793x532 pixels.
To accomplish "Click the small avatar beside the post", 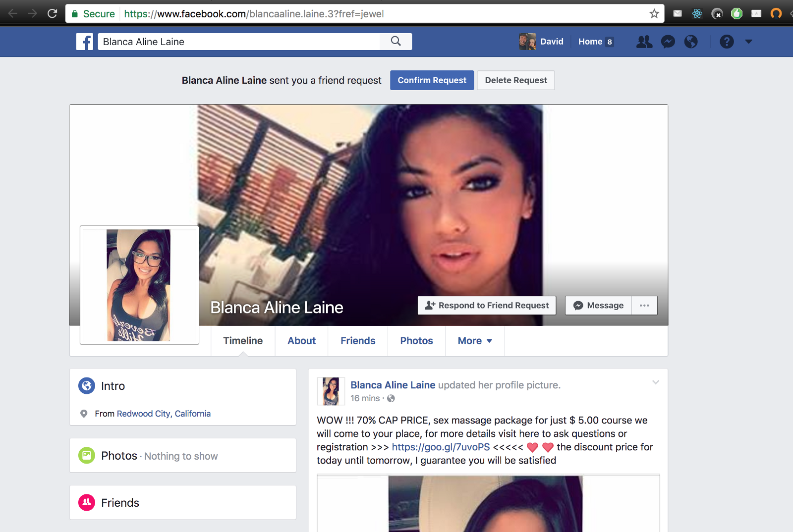I will coord(331,391).
